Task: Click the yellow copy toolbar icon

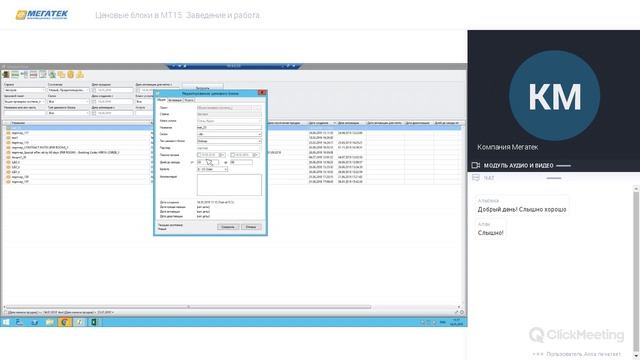Action: click(x=61, y=75)
